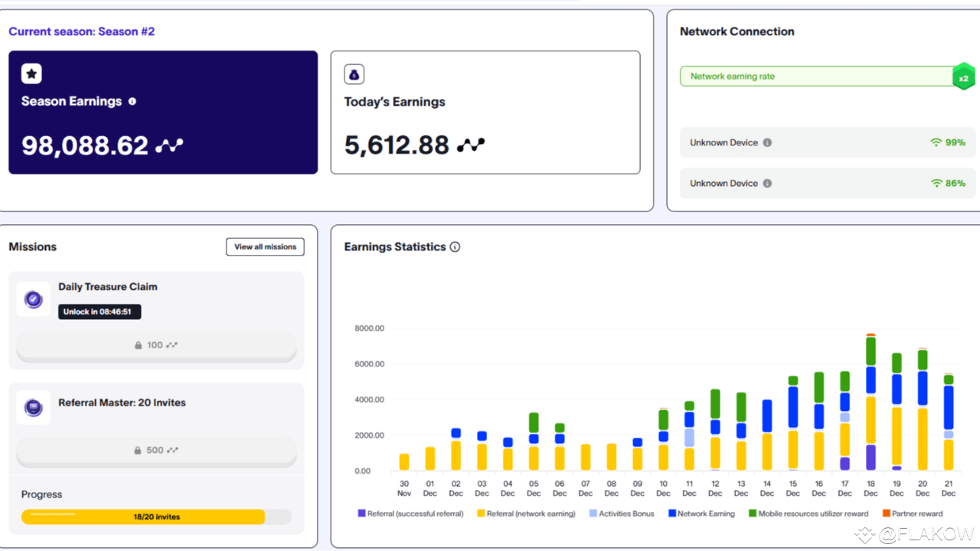Toggle Referral (successful referral) legend entry
The image size is (980, 551).
coord(410,514)
